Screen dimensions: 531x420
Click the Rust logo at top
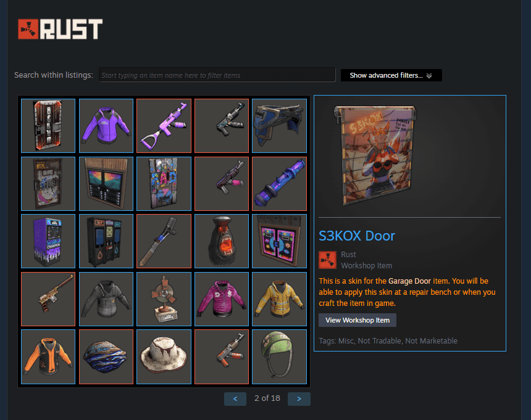coord(60,29)
